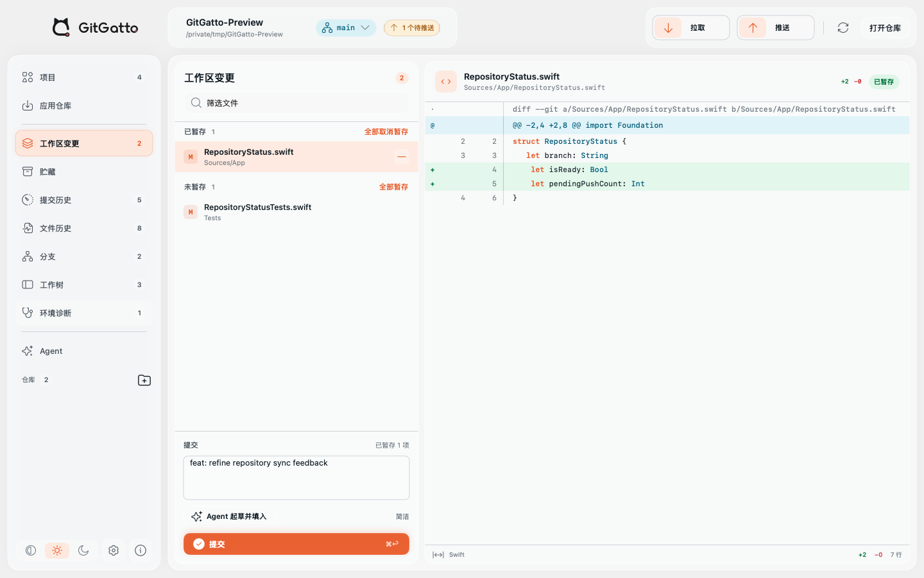Viewport: 924px width, 578px height.
Task: Open the settings gear icon
Action: click(114, 550)
